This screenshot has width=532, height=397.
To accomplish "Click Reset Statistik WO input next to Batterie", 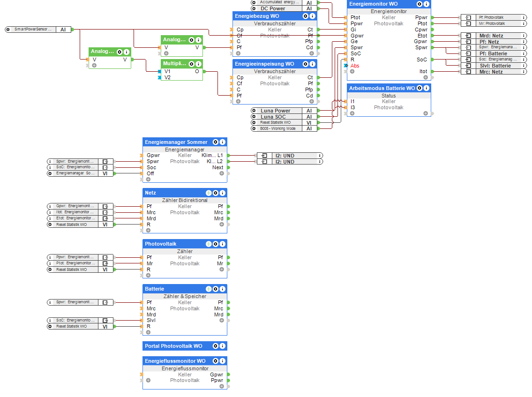I will 80,326.
